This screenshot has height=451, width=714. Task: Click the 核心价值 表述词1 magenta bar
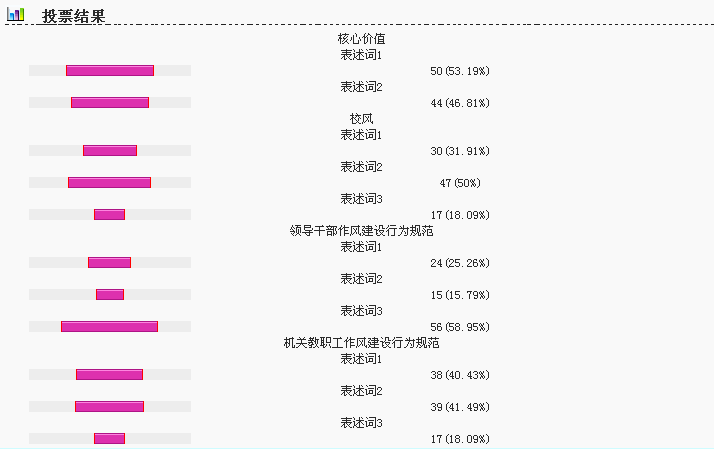(x=110, y=71)
